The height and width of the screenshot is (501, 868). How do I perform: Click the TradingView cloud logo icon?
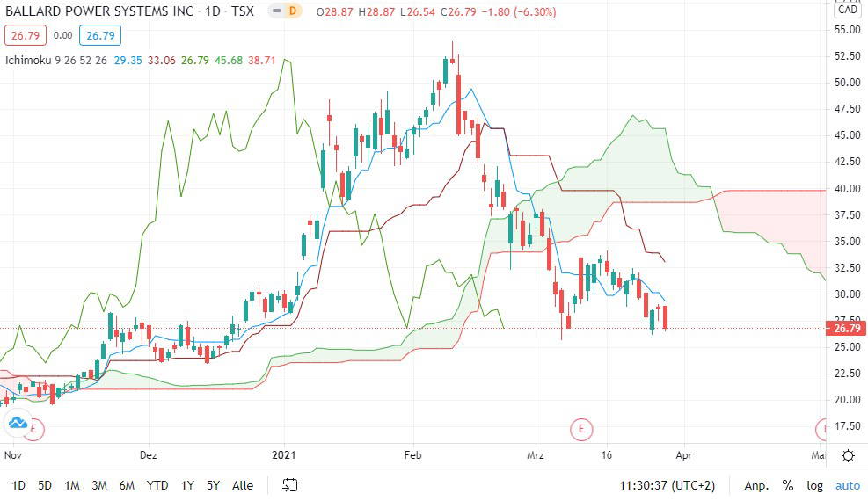tap(18, 423)
